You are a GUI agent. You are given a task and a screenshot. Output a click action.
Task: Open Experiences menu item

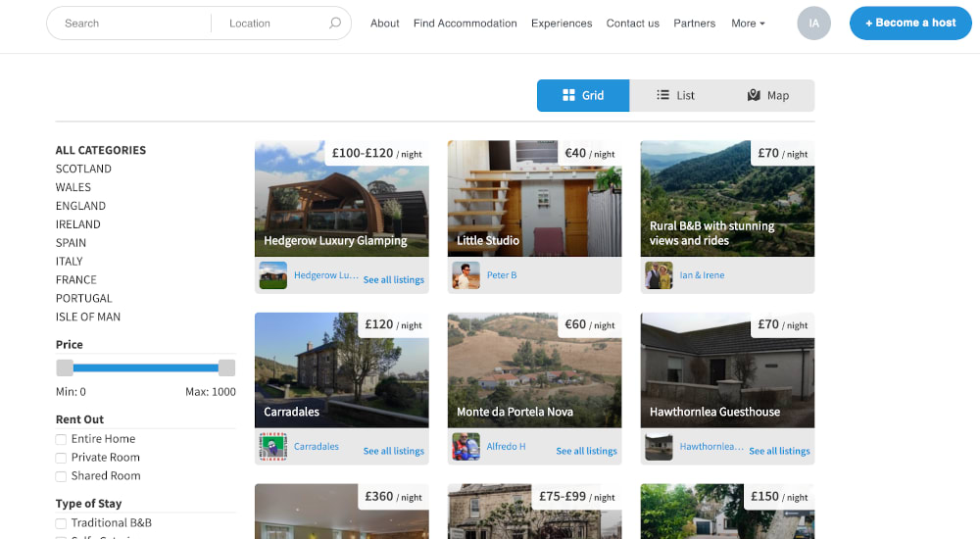click(562, 24)
